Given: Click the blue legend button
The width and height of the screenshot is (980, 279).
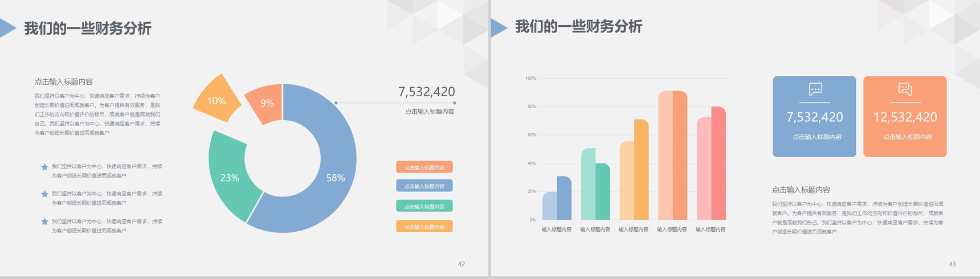Looking at the screenshot, I should click(424, 186).
